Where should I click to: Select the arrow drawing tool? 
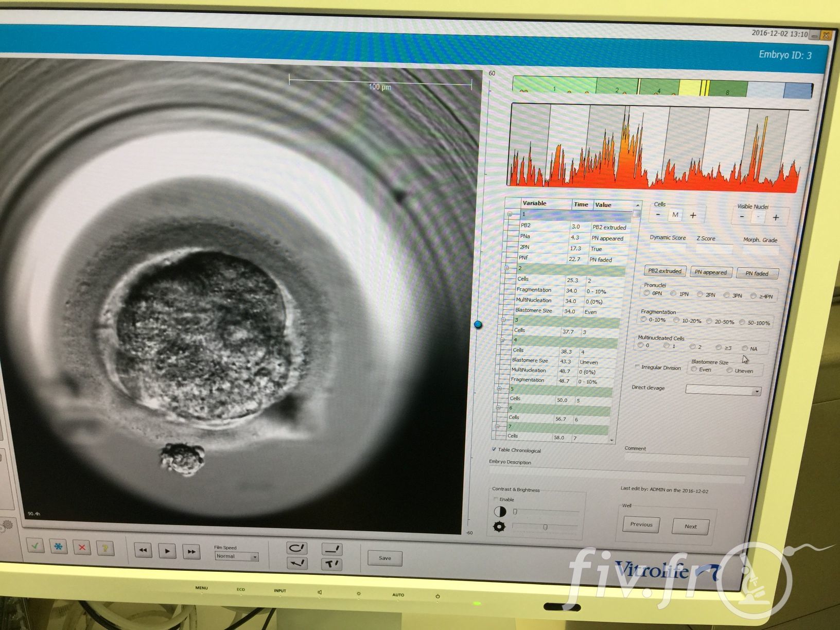tap(297, 563)
